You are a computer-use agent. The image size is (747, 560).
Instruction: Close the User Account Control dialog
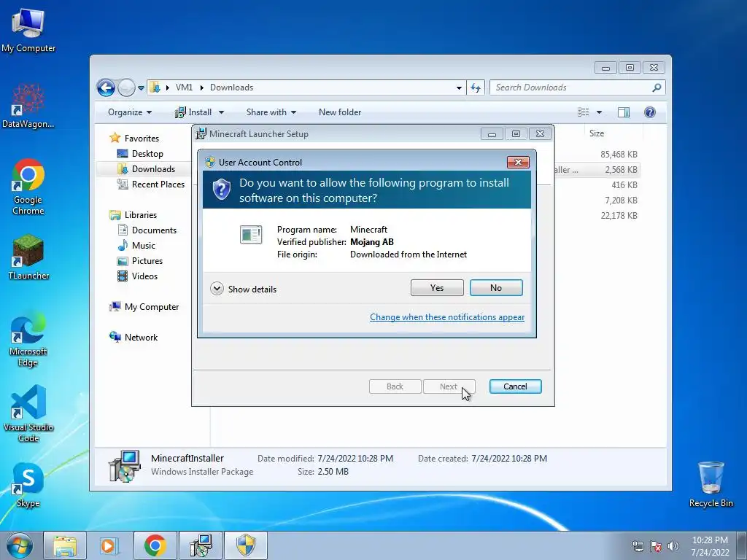pos(519,163)
